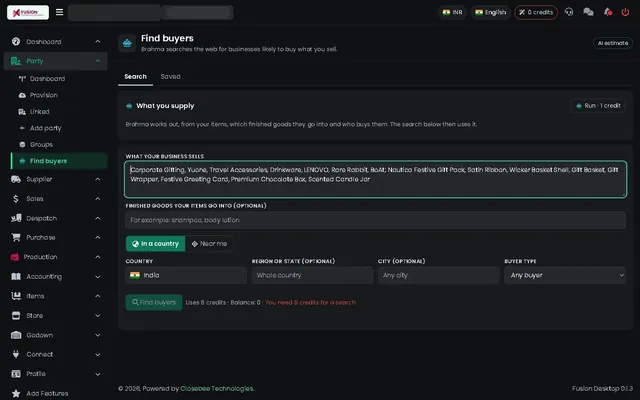Click the Godown warehouse icon

click(16, 335)
